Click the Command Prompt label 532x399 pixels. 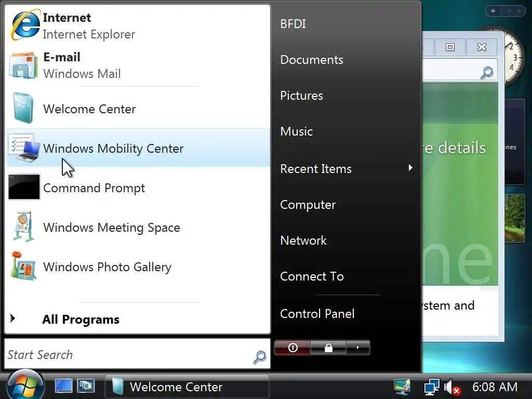pos(94,188)
